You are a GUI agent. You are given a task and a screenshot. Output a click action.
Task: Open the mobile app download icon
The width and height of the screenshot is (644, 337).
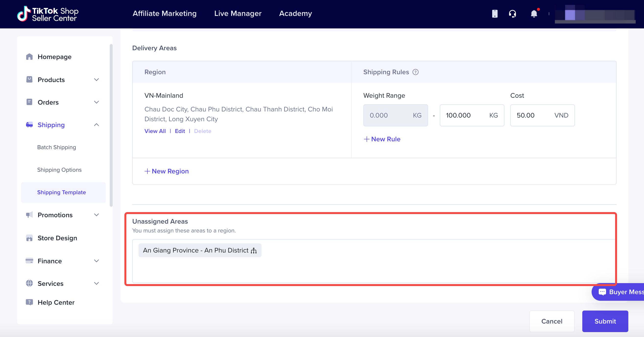click(494, 13)
